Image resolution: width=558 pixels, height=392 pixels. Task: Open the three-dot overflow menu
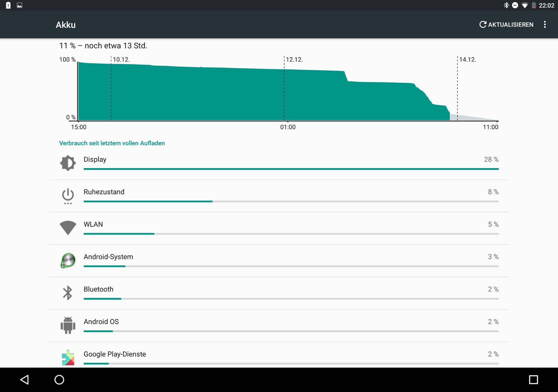click(545, 24)
